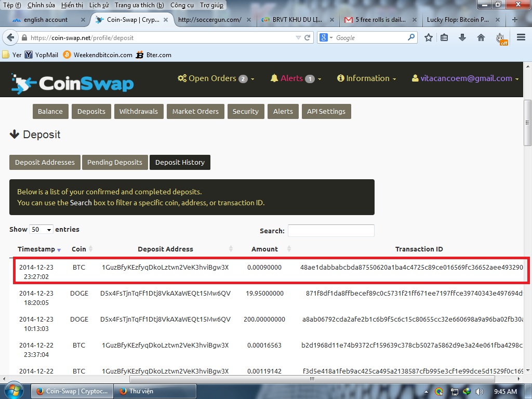Open the Yer bookmarks folder
The image size is (532, 399).
click(12, 55)
